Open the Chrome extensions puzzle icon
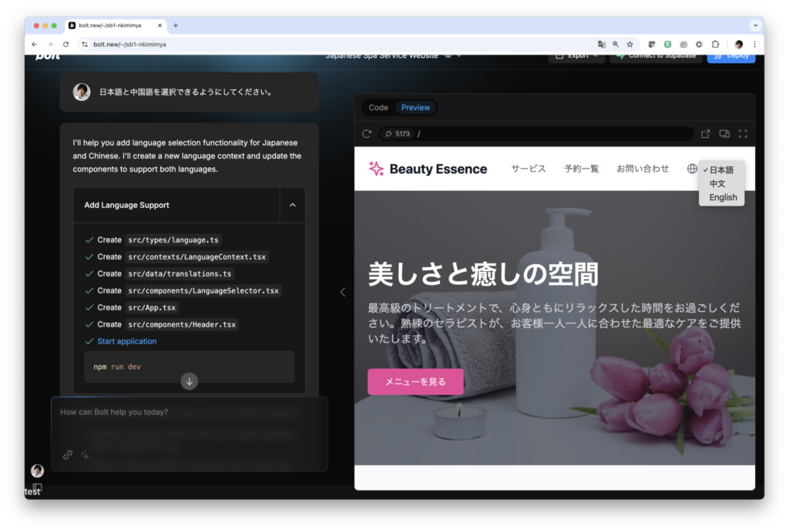789x532 pixels. coord(715,45)
